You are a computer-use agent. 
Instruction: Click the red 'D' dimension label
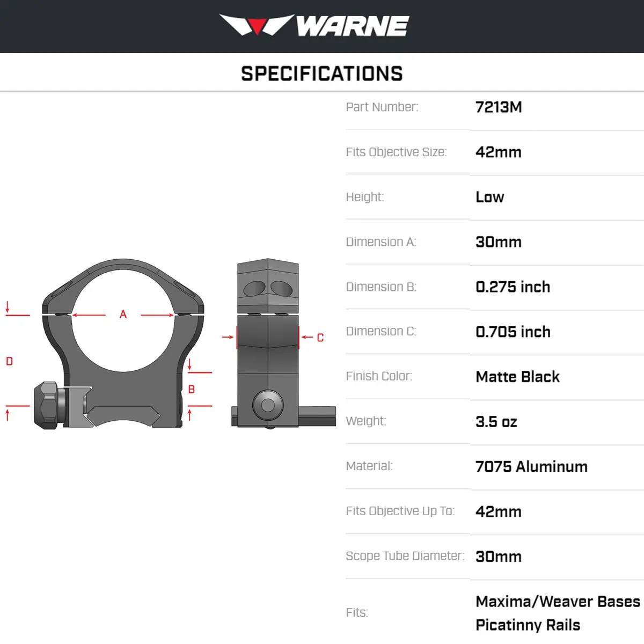click(9, 361)
